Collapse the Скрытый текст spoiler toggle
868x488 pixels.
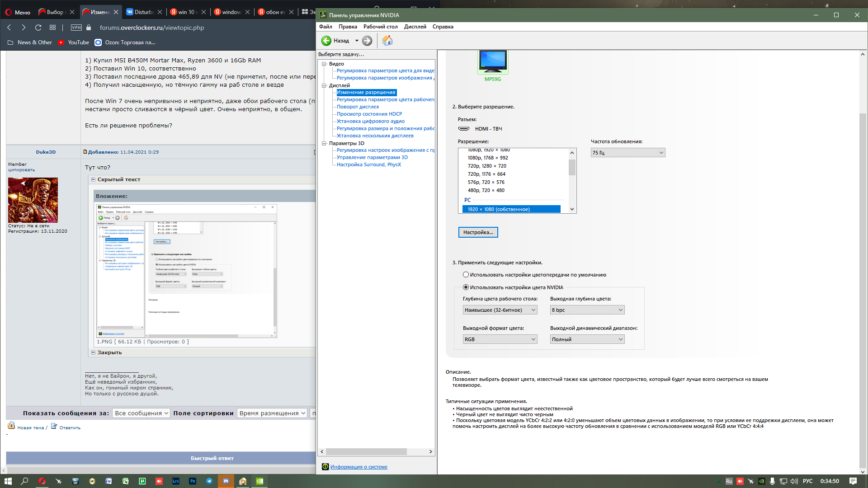point(94,179)
